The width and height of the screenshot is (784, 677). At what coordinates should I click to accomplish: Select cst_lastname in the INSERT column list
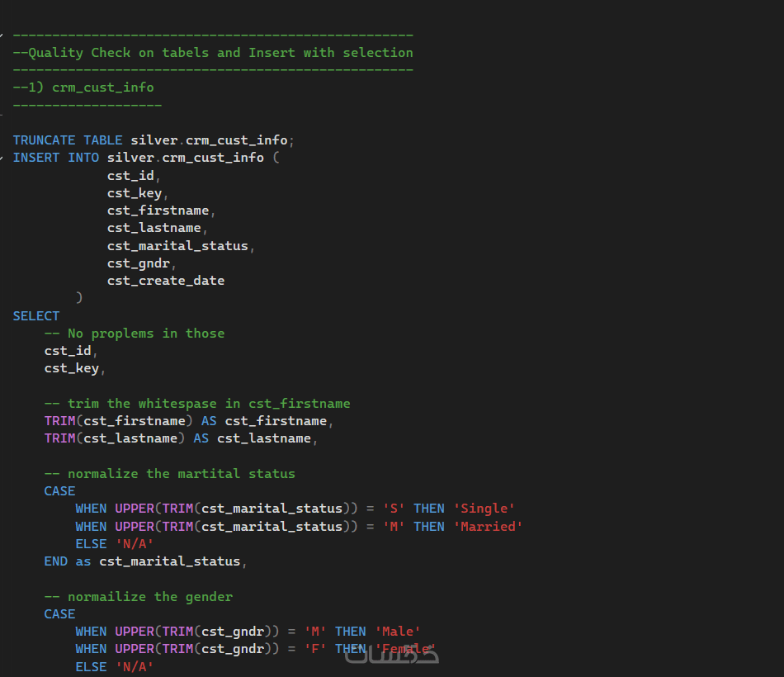click(x=154, y=228)
